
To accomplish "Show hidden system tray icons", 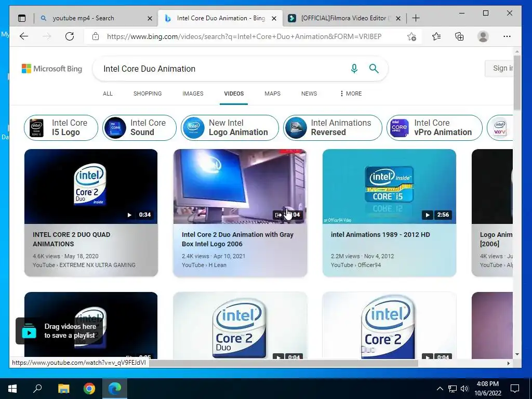I will (440, 389).
